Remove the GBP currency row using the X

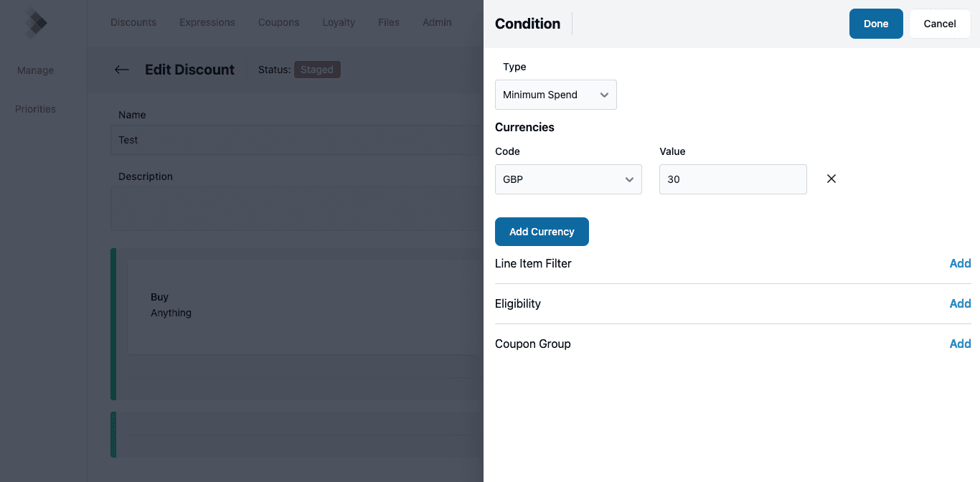coord(831,179)
